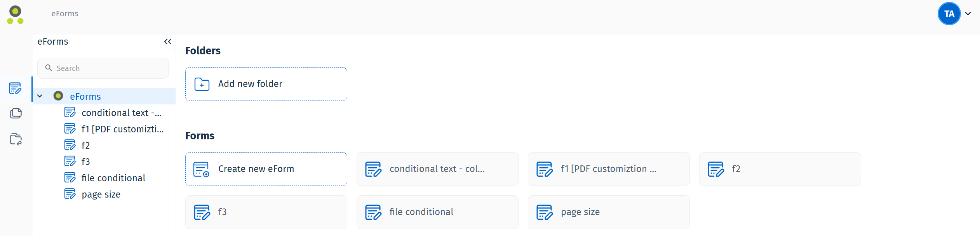The width and height of the screenshot is (980, 236).
Task: Open the user account dropdown arrow
Action: click(968, 14)
